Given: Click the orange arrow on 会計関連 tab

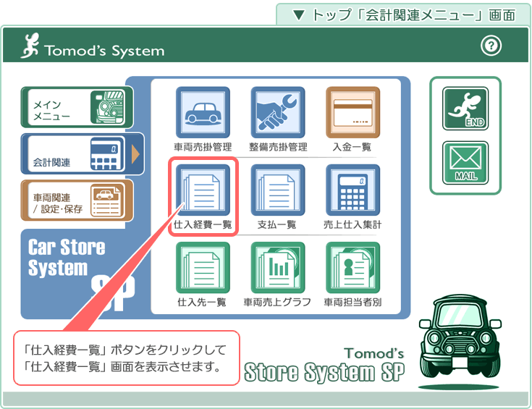Looking at the screenshot, I should [x=135, y=153].
